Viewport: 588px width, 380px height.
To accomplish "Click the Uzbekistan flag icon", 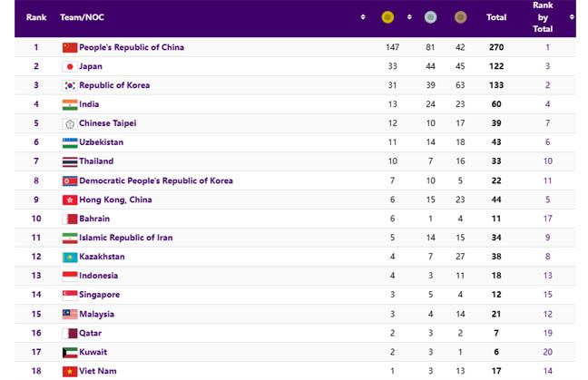I will 69,142.
